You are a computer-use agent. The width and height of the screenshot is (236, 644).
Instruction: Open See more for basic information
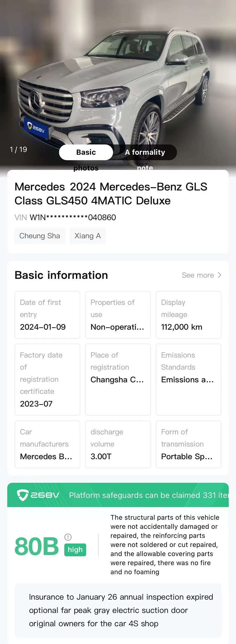coord(201,275)
